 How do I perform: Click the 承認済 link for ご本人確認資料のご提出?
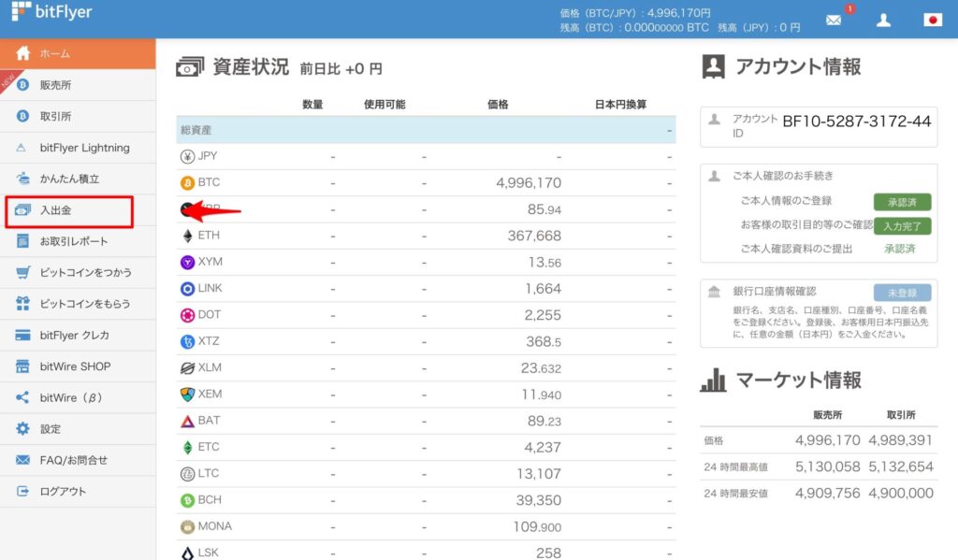click(x=900, y=249)
